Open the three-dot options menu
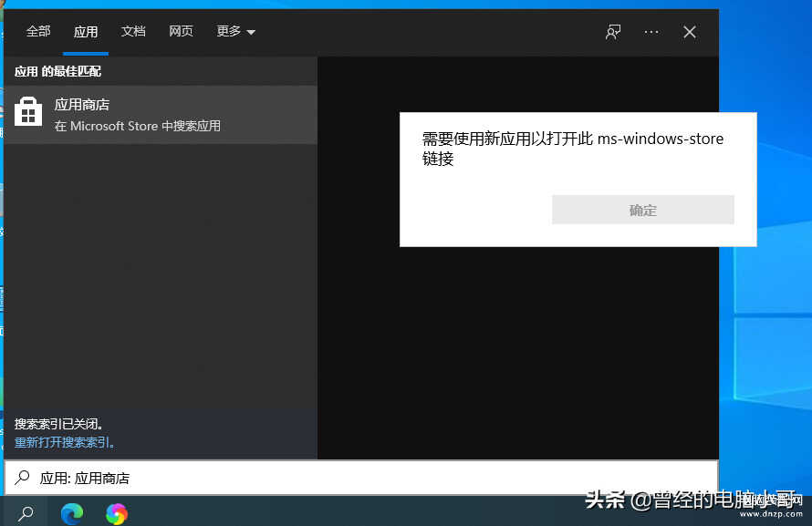The height and width of the screenshot is (526, 812). coord(651,32)
